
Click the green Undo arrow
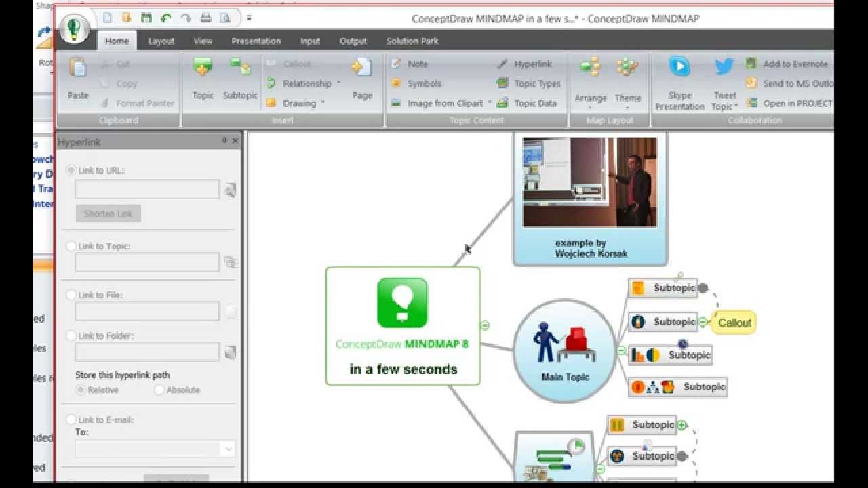point(166,18)
